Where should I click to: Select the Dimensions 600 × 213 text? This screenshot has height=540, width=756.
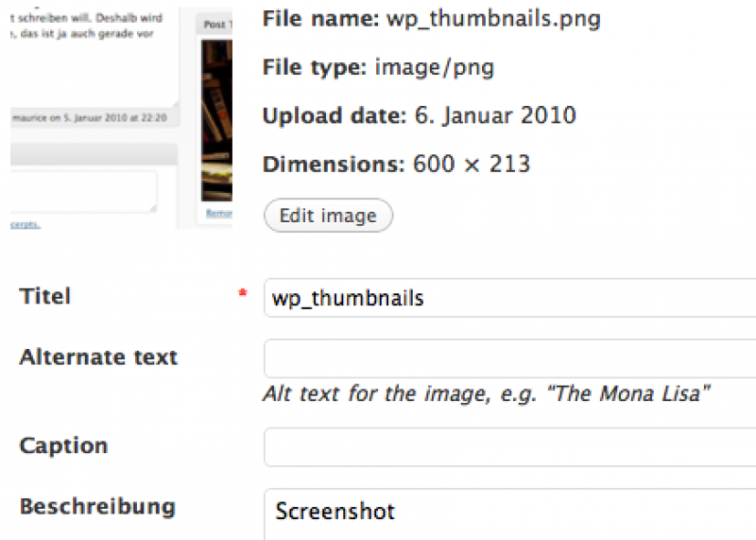396,164
